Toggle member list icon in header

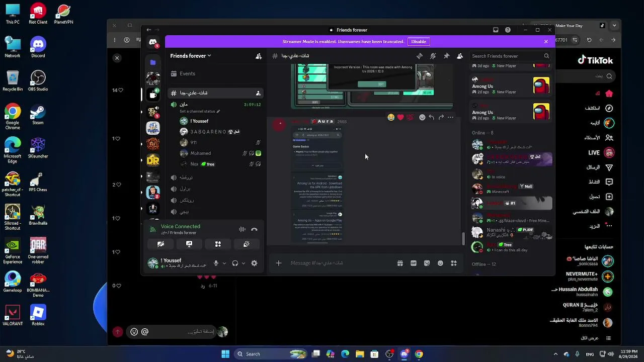460,56
